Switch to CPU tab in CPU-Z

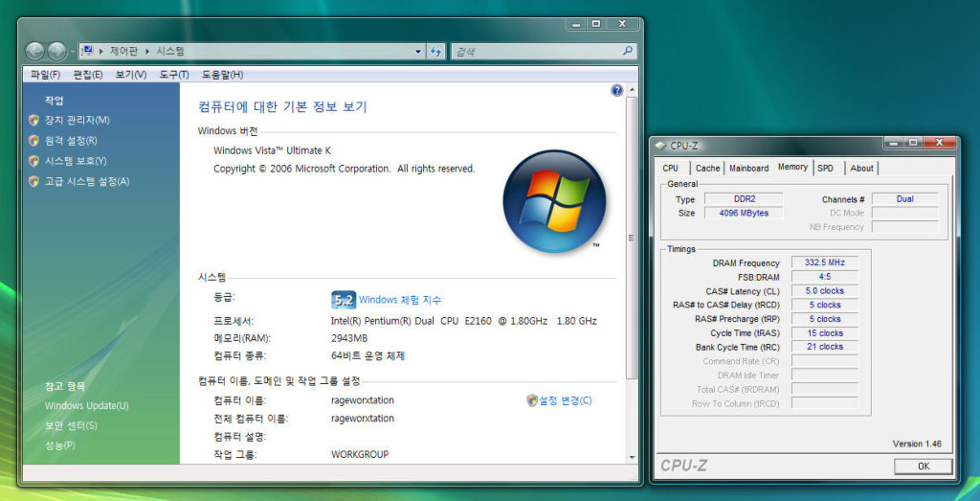click(671, 169)
